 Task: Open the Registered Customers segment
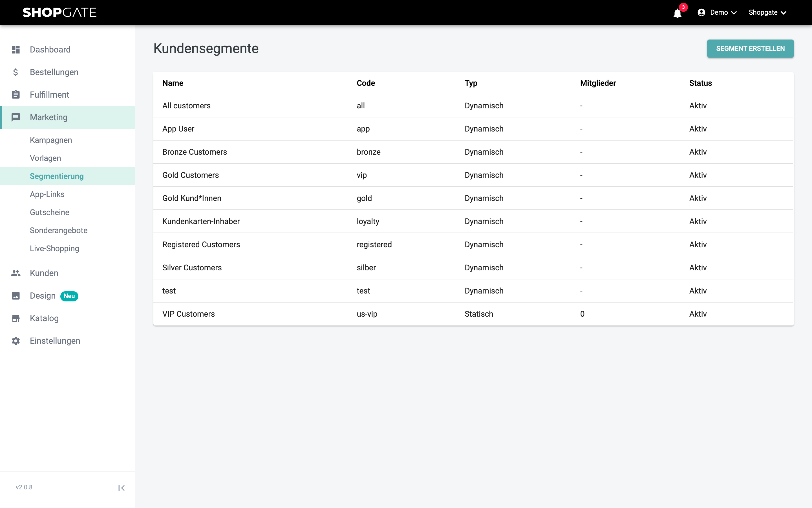click(x=473, y=245)
